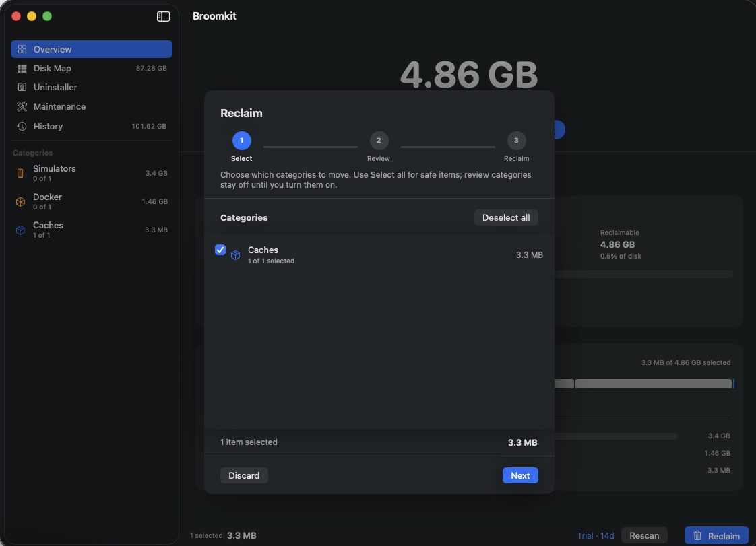Click the History clock icon
The width and height of the screenshot is (756, 546).
click(x=22, y=127)
